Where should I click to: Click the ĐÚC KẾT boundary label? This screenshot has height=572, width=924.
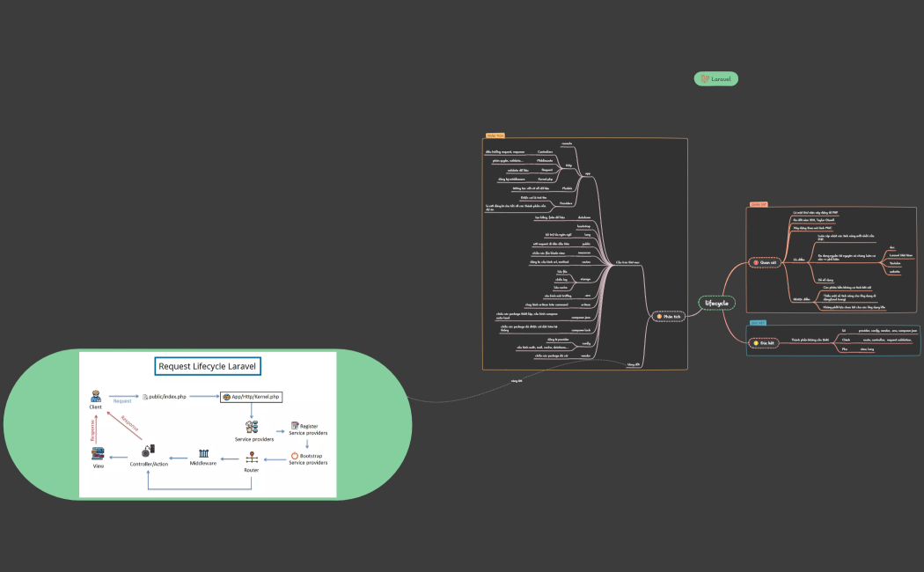pyautogui.click(x=757, y=323)
